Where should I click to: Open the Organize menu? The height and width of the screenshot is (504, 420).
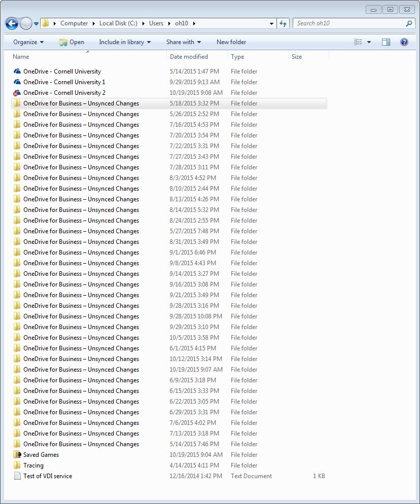pos(28,42)
